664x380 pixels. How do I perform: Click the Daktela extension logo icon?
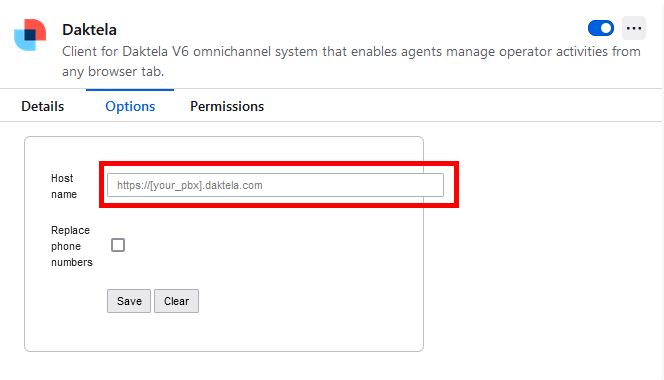point(30,35)
